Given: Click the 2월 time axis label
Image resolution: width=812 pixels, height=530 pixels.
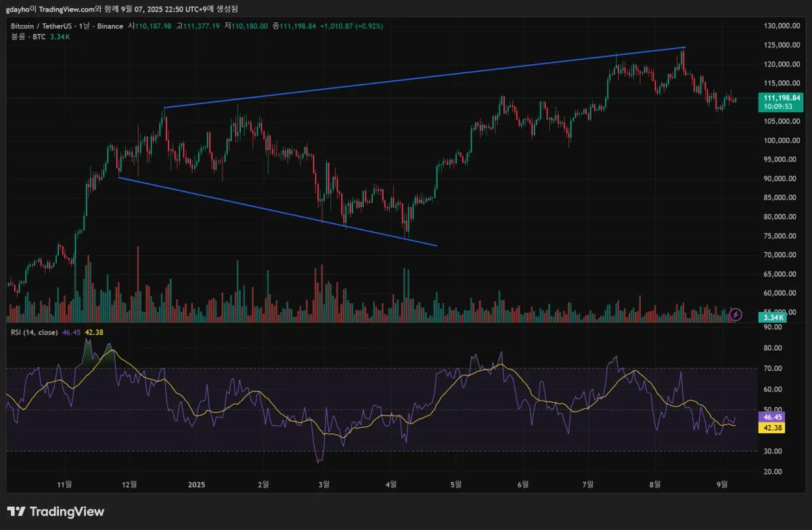Looking at the screenshot, I should pos(263,485).
